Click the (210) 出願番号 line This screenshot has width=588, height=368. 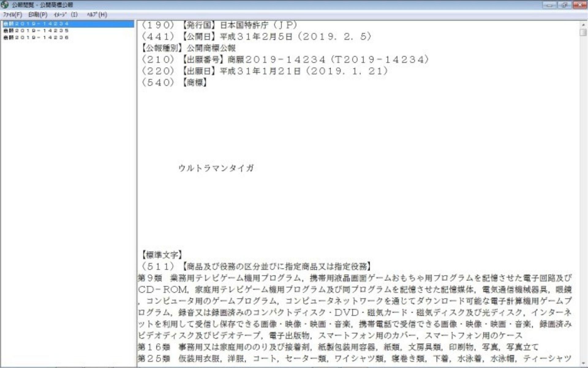pyautogui.click(x=285, y=59)
